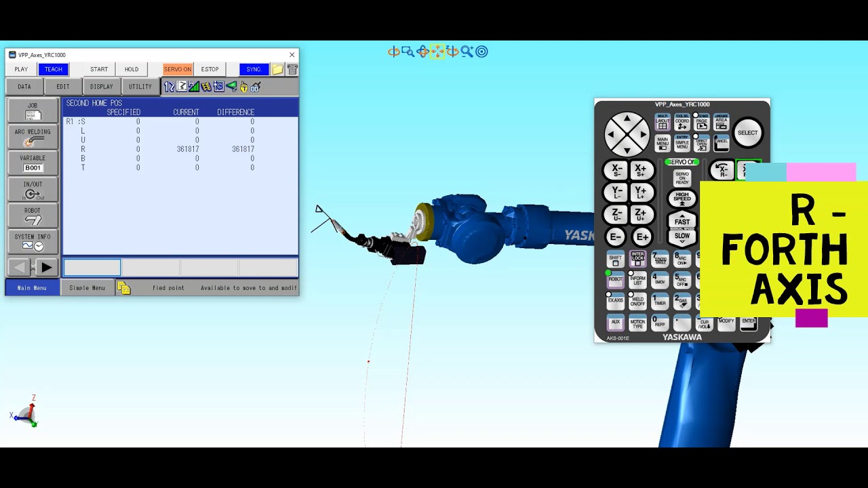Click the pendant keypad icon beside the folder

tap(292, 69)
